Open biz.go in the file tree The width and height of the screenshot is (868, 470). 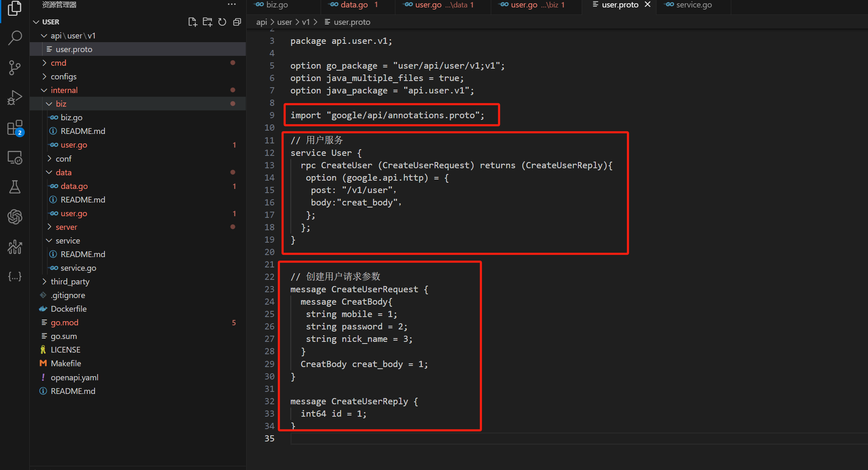(x=138, y=117)
